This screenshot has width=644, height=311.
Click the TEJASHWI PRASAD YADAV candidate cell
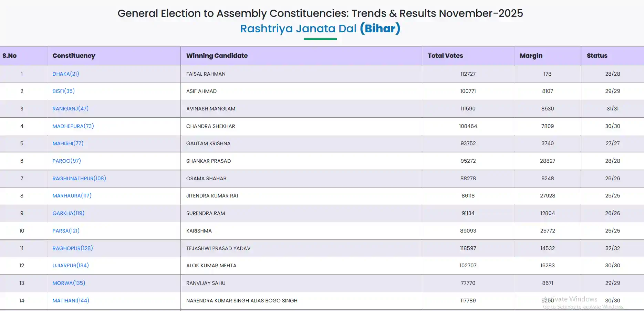[218, 248]
